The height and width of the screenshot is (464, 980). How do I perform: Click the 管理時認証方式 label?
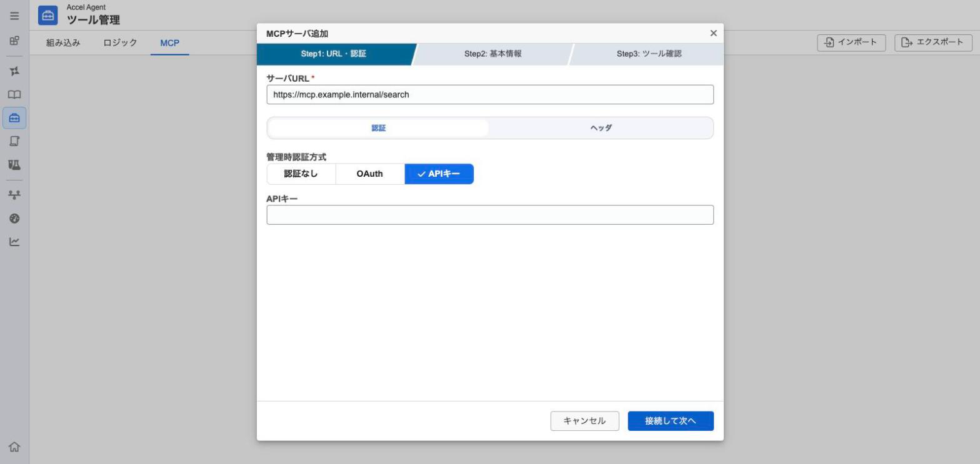point(296,157)
